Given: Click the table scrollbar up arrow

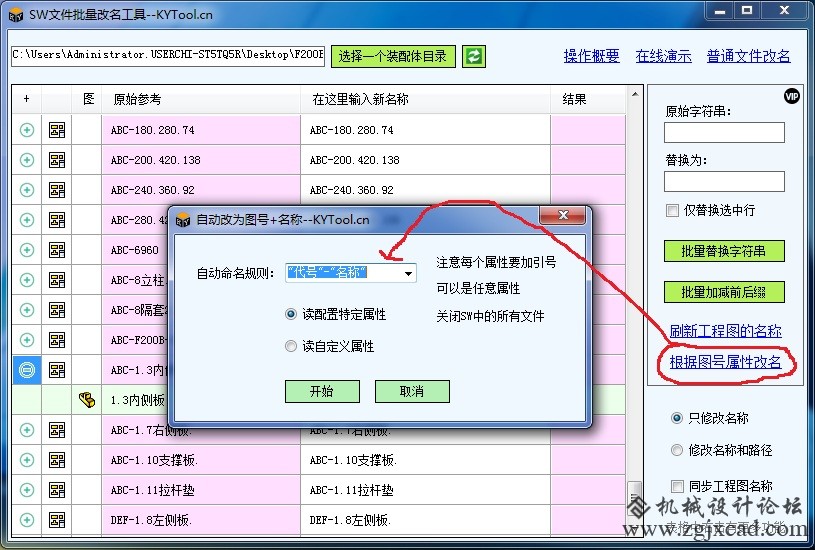Looking at the screenshot, I should click(635, 95).
